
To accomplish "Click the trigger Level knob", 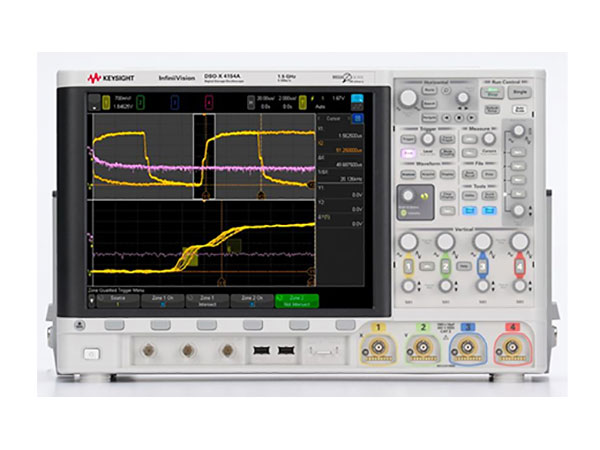I will click(427, 139).
